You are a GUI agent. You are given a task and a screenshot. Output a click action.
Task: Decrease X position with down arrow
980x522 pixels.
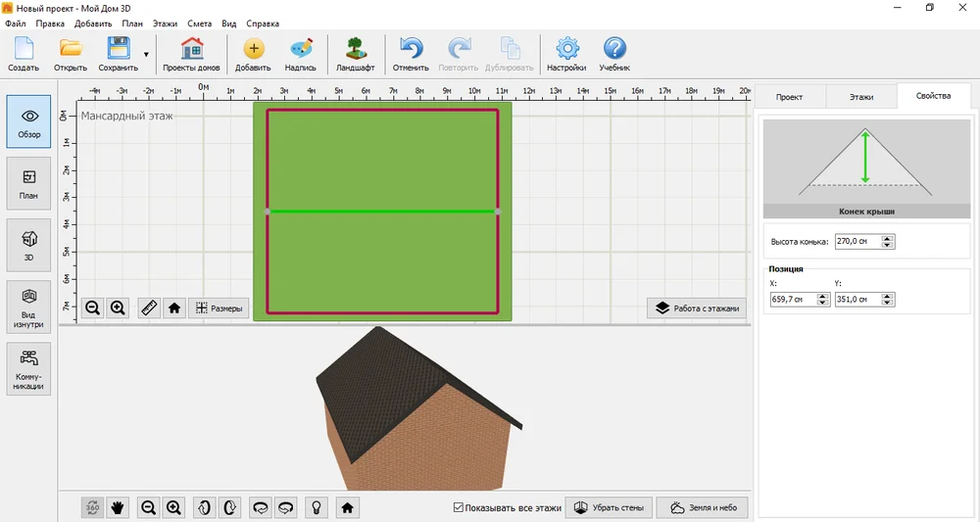tap(823, 303)
